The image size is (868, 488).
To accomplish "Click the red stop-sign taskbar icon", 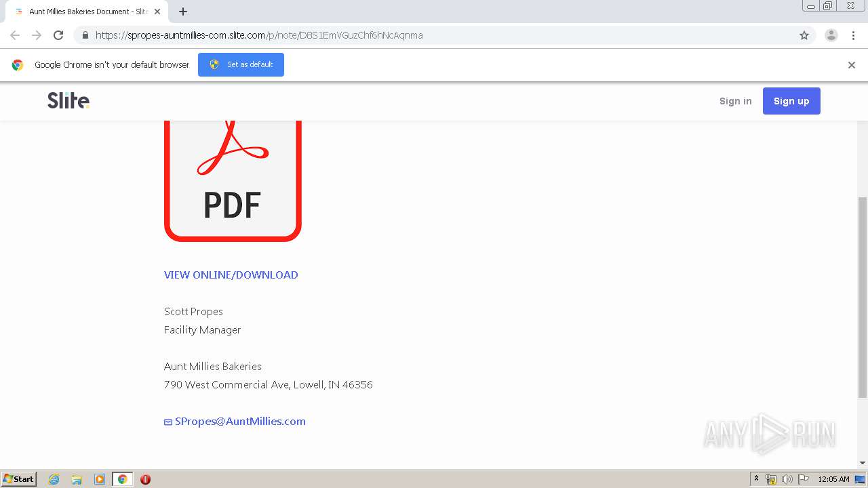I will (145, 479).
